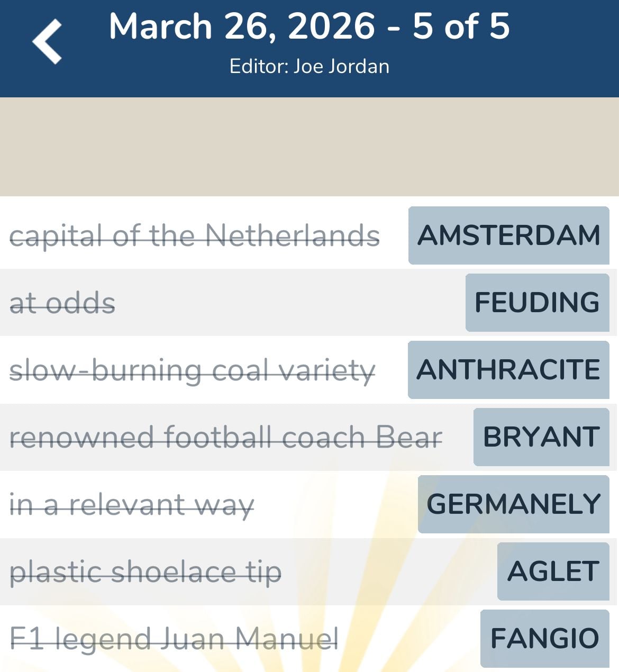Select the FANGIO answer tile

point(544,639)
